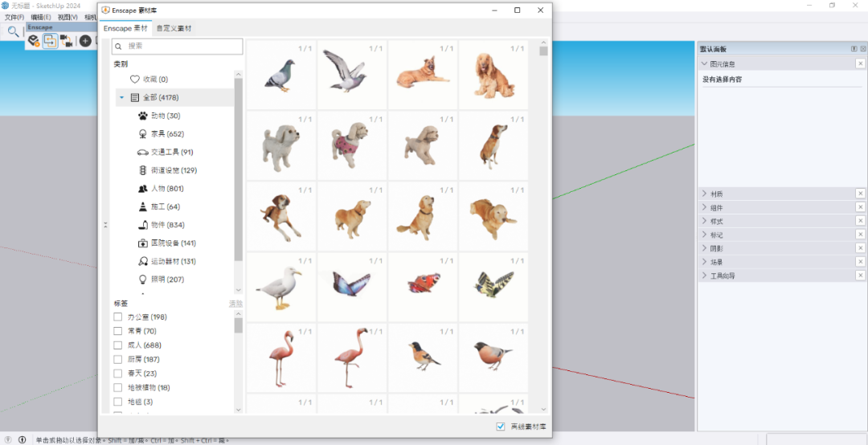Enable the 成人 tag filter
This screenshot has width=868, height=445.
[118, 345]
